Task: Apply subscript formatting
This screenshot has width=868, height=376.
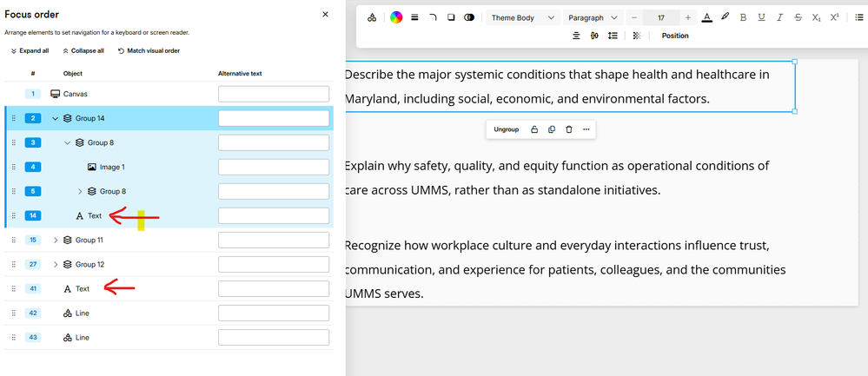Action: [x=816, y=17]
